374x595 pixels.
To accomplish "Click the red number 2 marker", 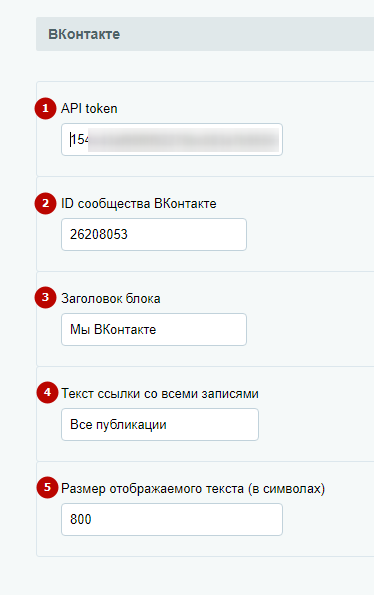I will pos(46,203).
